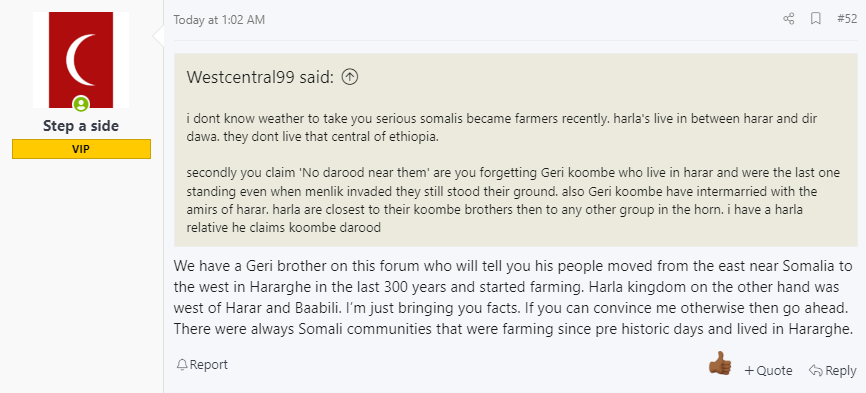866x393 pixels.
Task: Open the 'Today at 1:02 AM' timestamp link
Action: click(x=219, y=20)
